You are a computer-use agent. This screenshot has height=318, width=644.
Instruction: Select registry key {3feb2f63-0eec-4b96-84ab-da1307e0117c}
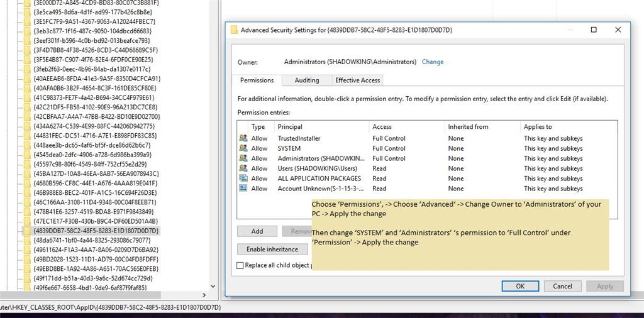[92, 69]
